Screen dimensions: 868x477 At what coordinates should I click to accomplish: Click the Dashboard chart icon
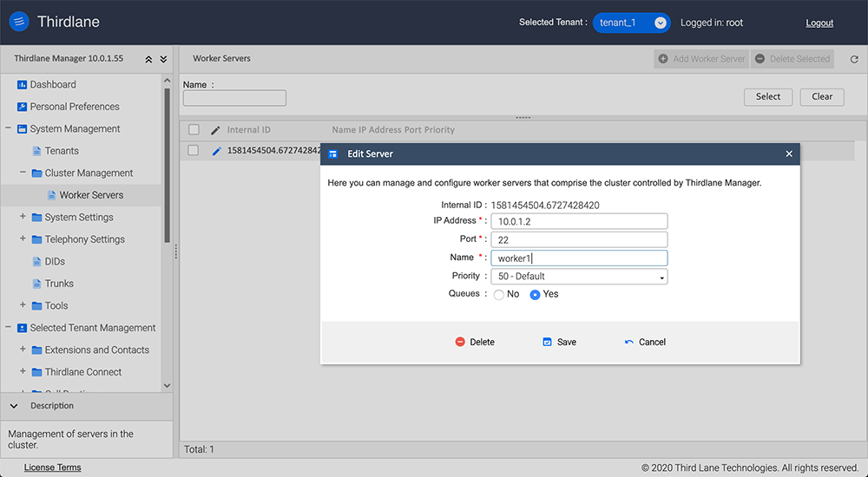[x=22, y=85]
